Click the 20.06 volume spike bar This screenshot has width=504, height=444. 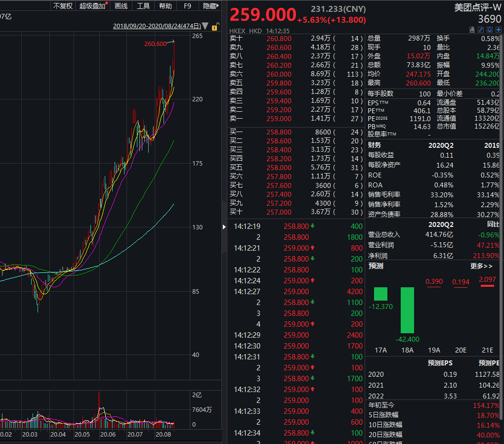tap(99, 410)
